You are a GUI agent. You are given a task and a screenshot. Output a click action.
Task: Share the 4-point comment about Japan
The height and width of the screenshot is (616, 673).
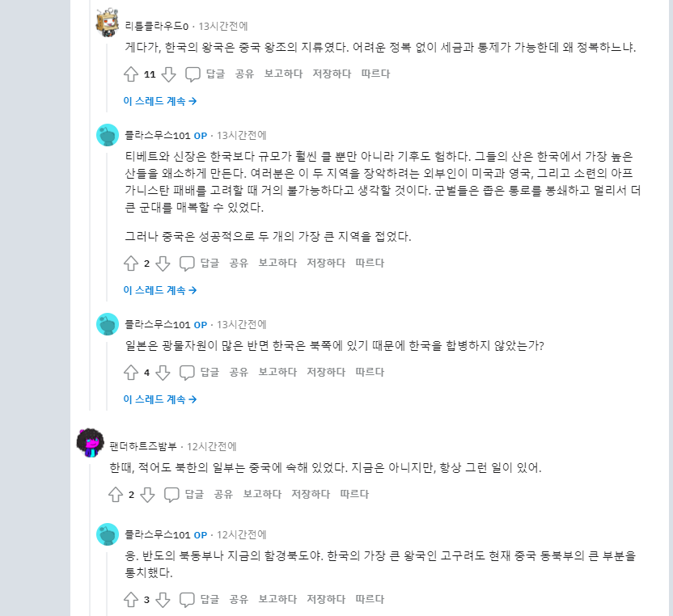tap(239, 373)
